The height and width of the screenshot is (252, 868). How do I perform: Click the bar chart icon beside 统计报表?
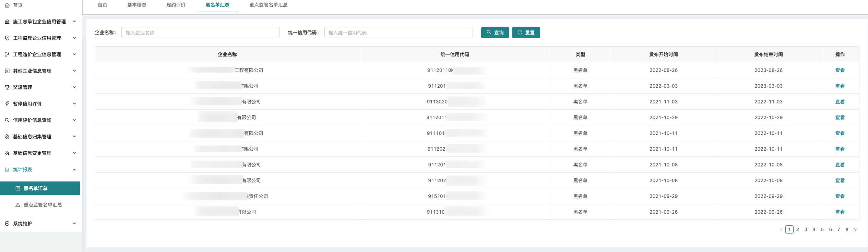point(7,169)
